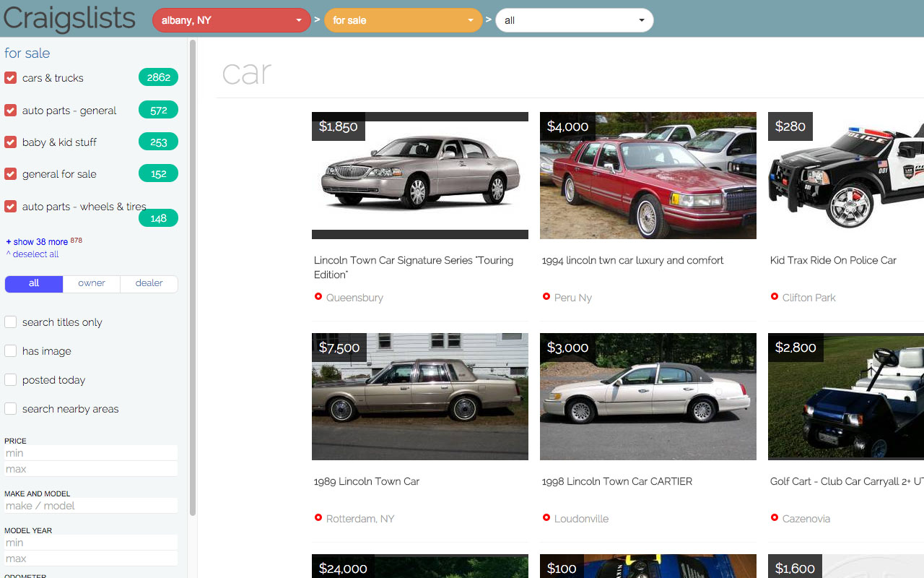This screenshot has height=578, width=924.
Task: Open the $3,000 white Lincoln photo
Action: point(648,397)
